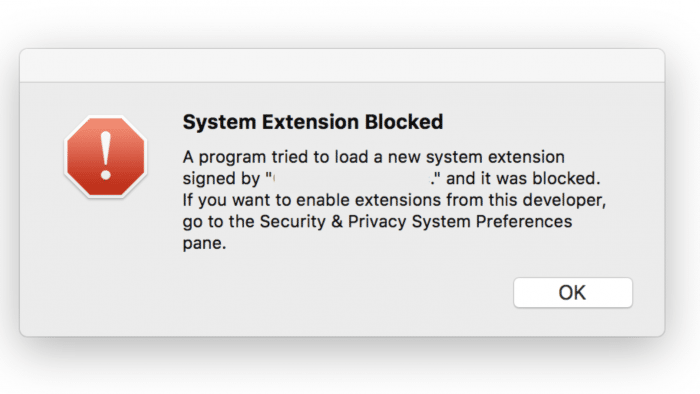Image resolution: width=700 pixels, height=394 pixels.
Task: Click the "go to the" words in message
Action: click(218, 222)
